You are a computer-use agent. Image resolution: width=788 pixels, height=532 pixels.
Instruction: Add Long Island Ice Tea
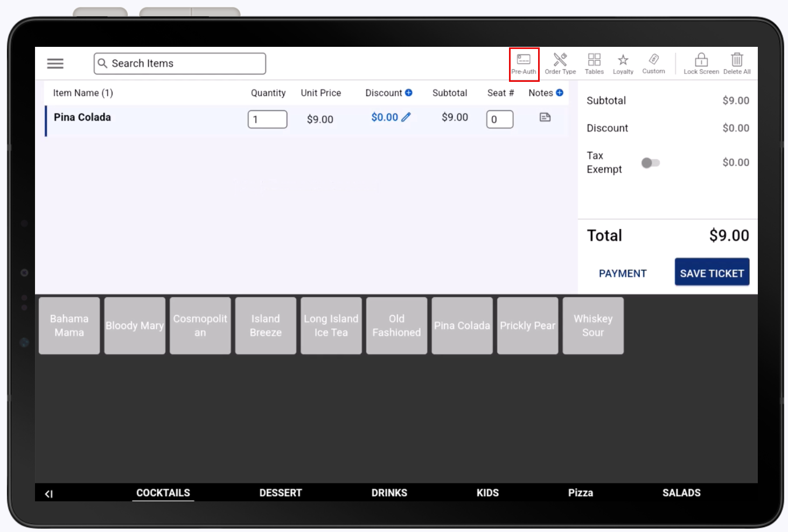click(x=331, y=326)
